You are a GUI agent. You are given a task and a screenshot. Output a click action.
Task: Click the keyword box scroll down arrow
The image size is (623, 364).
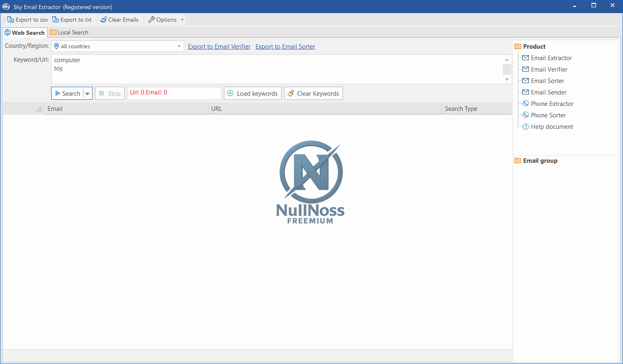click(x=507, y=80)
